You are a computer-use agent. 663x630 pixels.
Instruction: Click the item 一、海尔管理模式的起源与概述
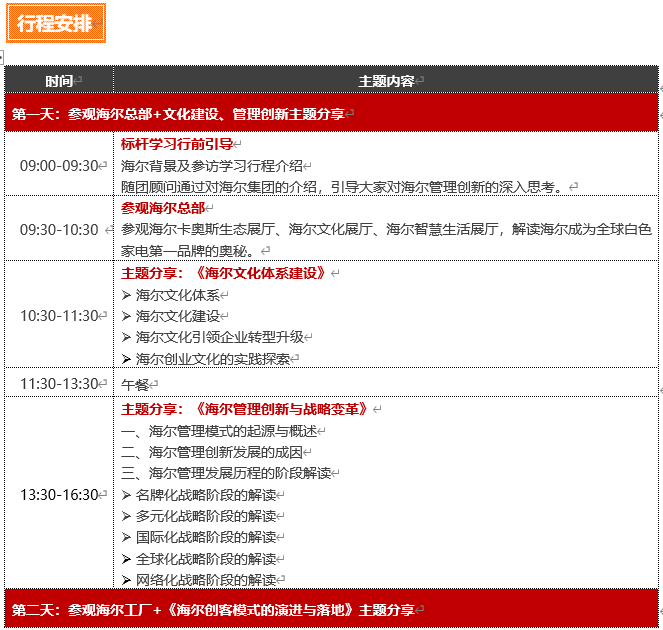pos(219,431)
